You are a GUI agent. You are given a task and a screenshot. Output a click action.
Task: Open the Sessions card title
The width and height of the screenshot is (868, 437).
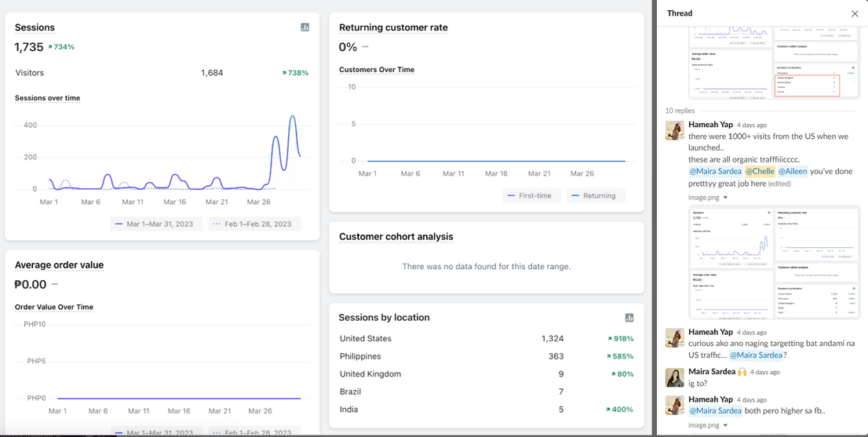[35, 27]
